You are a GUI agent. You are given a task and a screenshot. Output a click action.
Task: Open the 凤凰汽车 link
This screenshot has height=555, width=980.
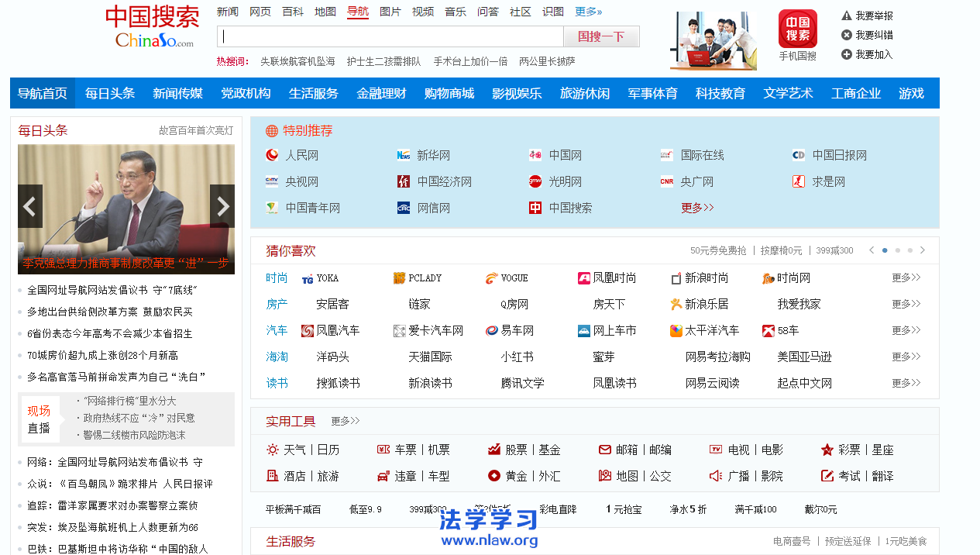338,330
